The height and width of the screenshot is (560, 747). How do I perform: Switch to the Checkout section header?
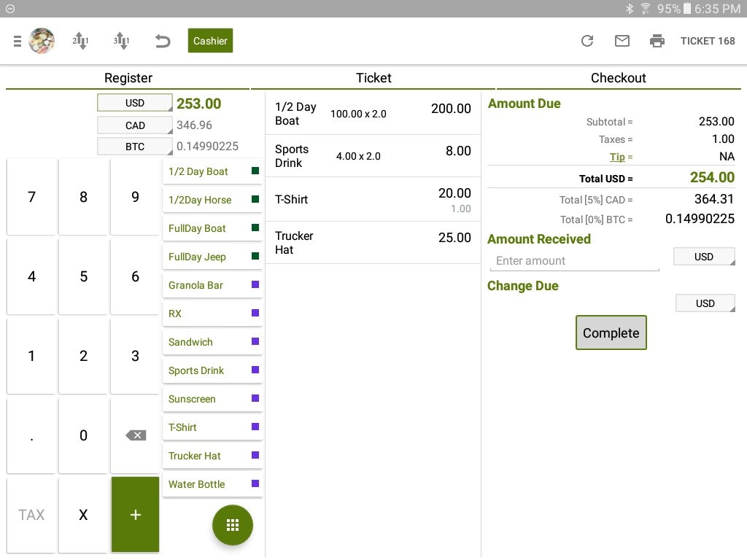619,77
